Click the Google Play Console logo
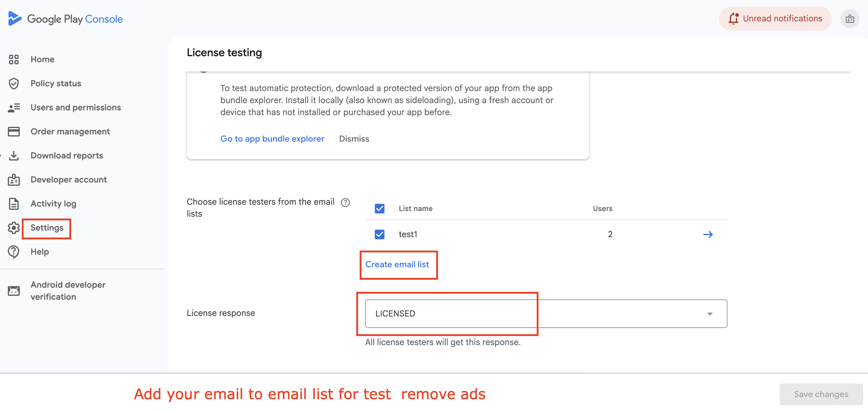This screenshot has width=868, height=410. (65, 19)
